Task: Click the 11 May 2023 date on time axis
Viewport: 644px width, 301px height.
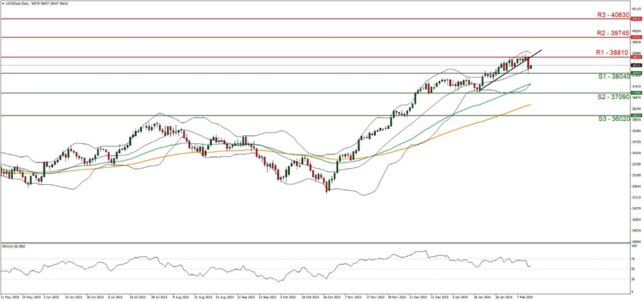Action: point(10,297)
